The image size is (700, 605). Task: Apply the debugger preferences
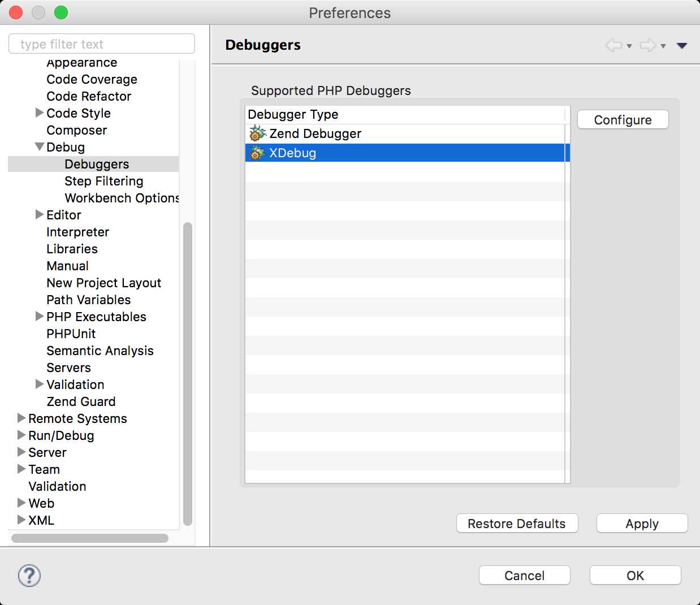[642, 524]
